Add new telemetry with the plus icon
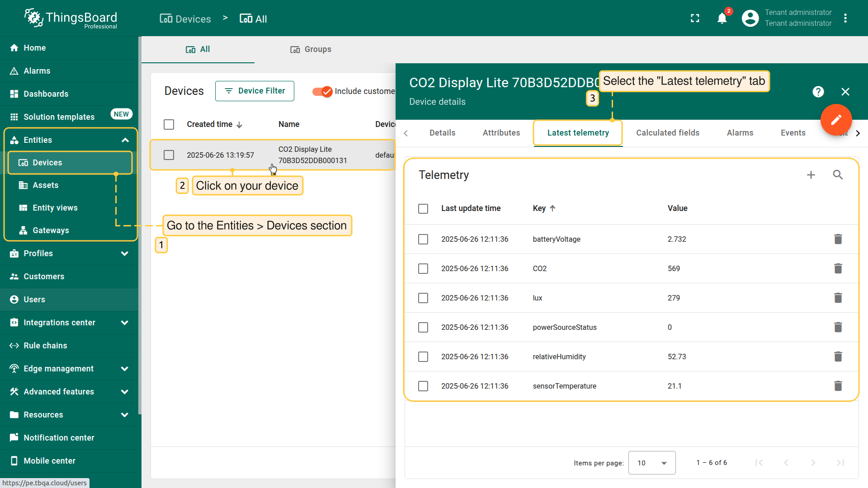 [811, 174]
